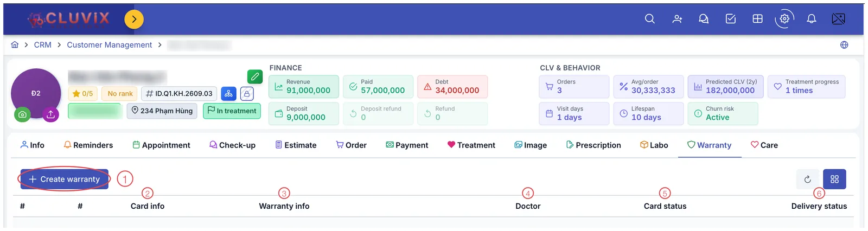Click Create warranty button
Viewport: 868px width, 231px height.
(65, 179)
